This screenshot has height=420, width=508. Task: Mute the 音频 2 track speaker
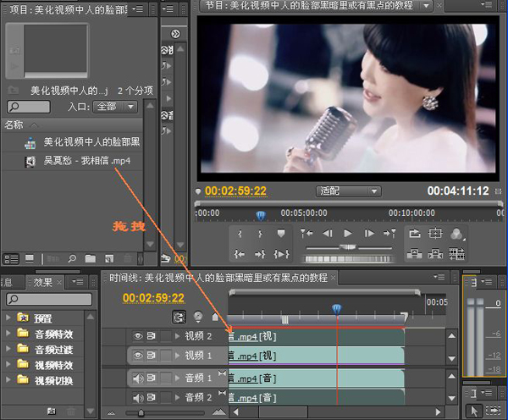pos(138,398)
